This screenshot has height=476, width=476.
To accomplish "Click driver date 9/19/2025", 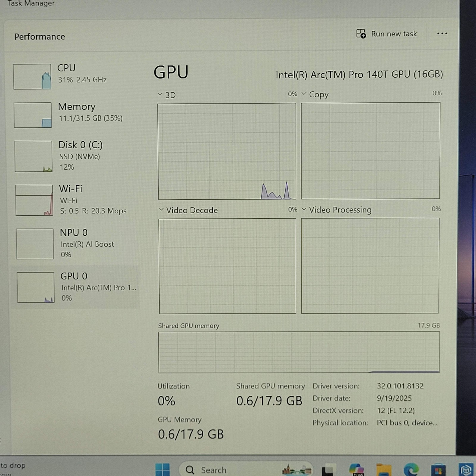I will (x=394, y=398).
